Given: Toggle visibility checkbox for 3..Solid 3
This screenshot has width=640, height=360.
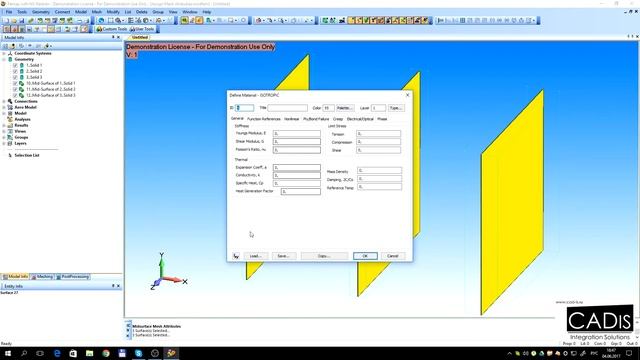Looking at the screenshot, I should click(16, 77).
